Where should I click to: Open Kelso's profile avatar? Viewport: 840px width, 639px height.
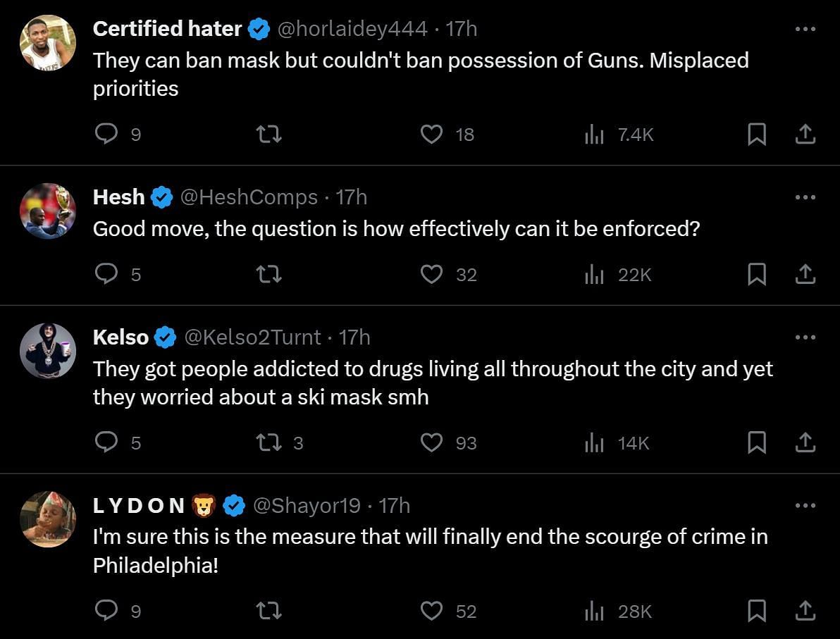[x=48, y=351]
